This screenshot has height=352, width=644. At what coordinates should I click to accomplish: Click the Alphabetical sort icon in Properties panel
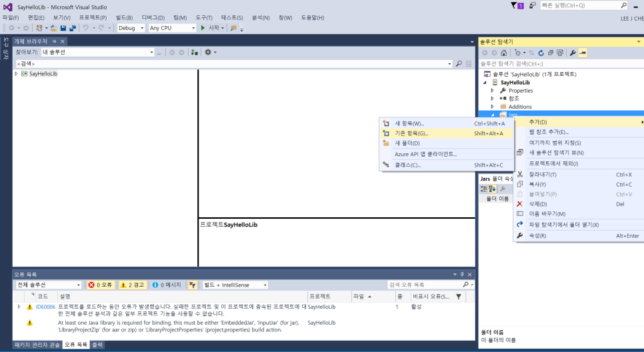pos(492,189)
